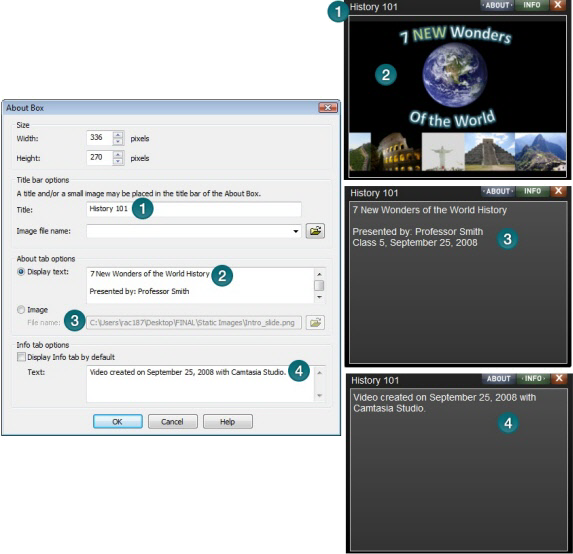Screen dimensions: 573x554
Task: Click the Title text field
Action: point(194,209)
